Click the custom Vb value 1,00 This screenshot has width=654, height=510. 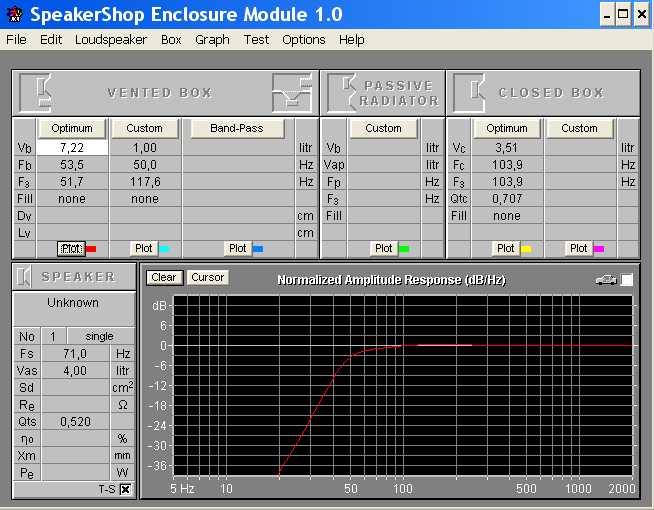click(x=145, y=148)
